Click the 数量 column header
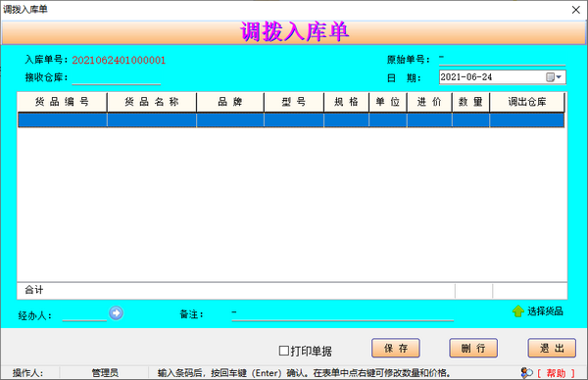The image size is (588, 380). (x=471, y=102)
